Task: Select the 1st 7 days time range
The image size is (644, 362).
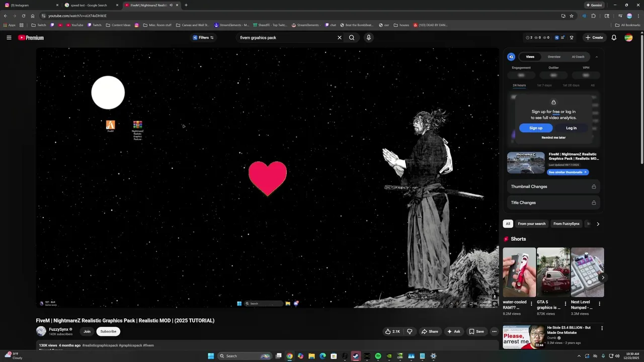Action: coord(544,85)
